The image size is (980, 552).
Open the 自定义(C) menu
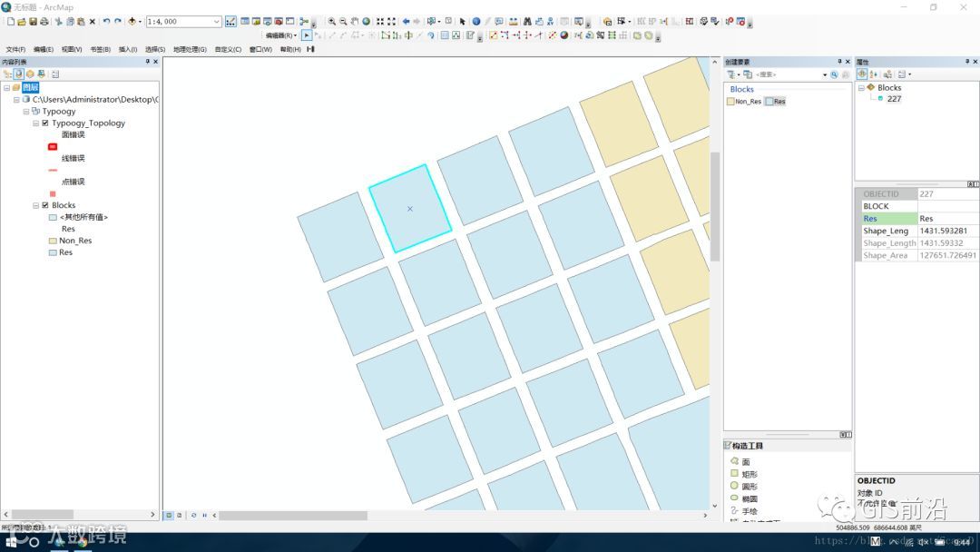click(228, 49)
